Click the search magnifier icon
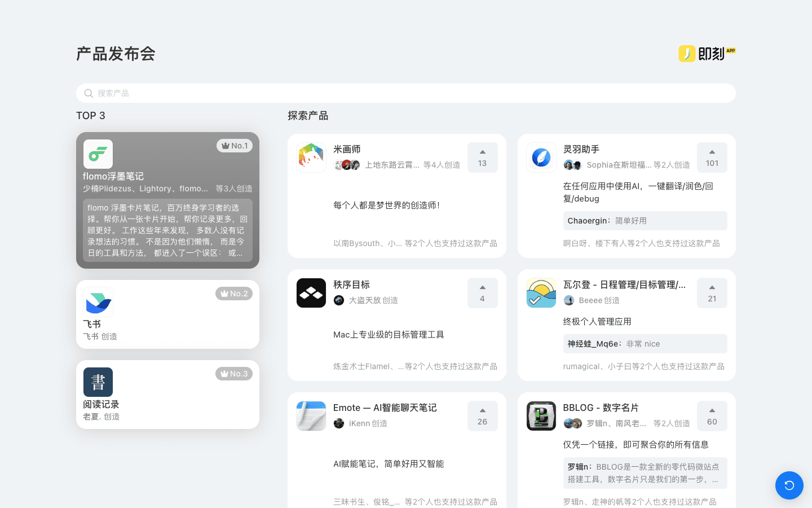The image size is (812, 508). pos(89,93)
